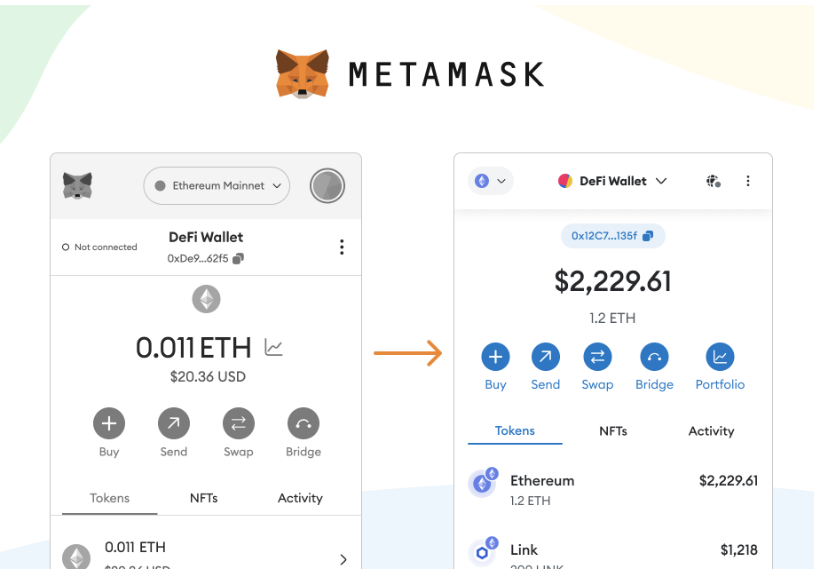
Task: Click the gray Bridge icon in old wallet
Action: (x=303, y=424)
